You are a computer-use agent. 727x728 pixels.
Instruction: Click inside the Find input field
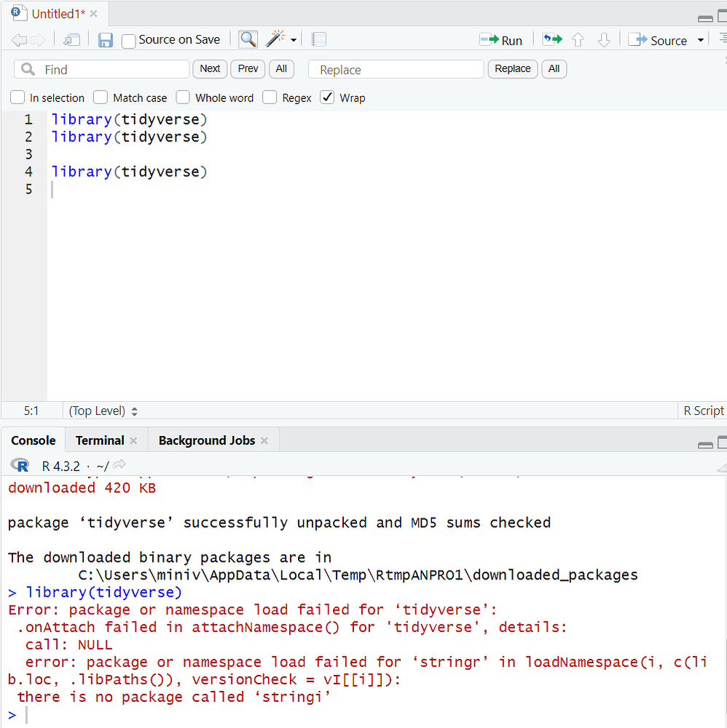tap(102, 68)
